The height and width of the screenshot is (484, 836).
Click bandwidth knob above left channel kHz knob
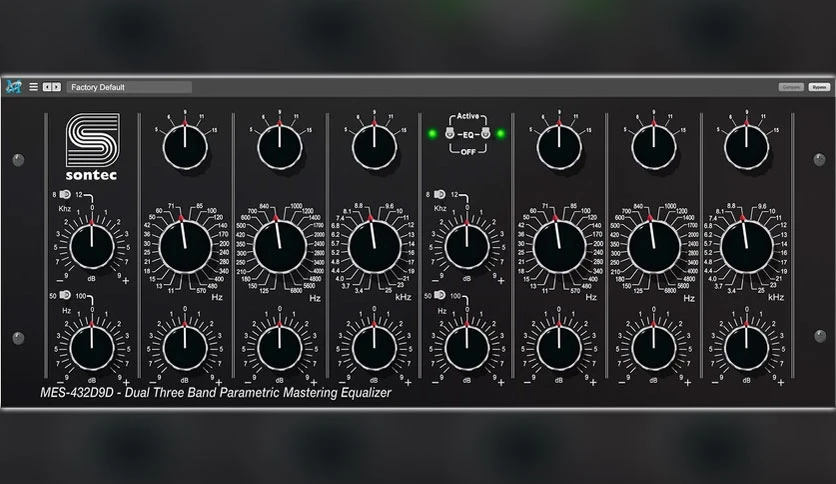click(x=374, y=147)
